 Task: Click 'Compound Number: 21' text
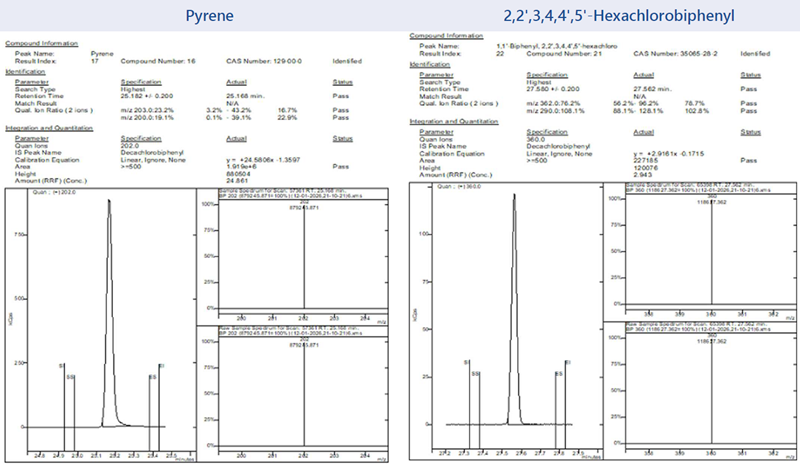coord(564,54)
